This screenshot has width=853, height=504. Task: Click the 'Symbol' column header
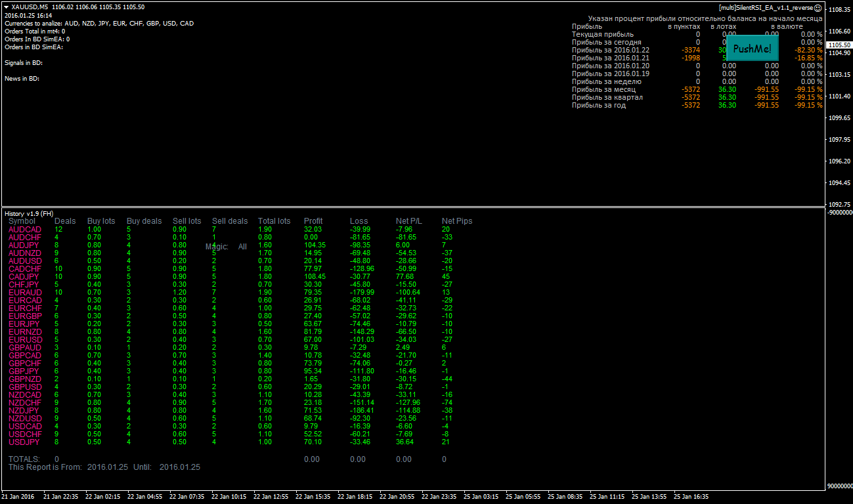[x=22, y=221]
